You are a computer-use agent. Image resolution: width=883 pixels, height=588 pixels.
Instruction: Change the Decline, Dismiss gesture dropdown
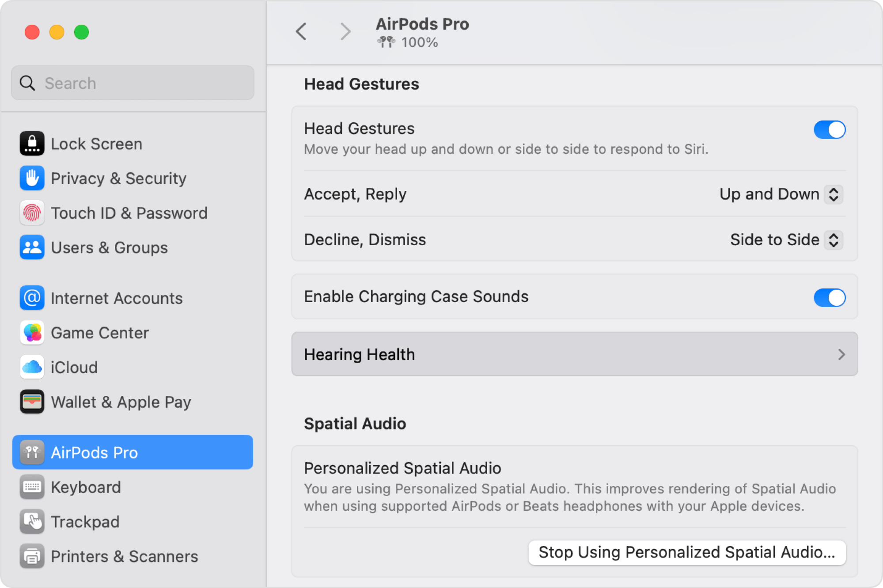786,240
